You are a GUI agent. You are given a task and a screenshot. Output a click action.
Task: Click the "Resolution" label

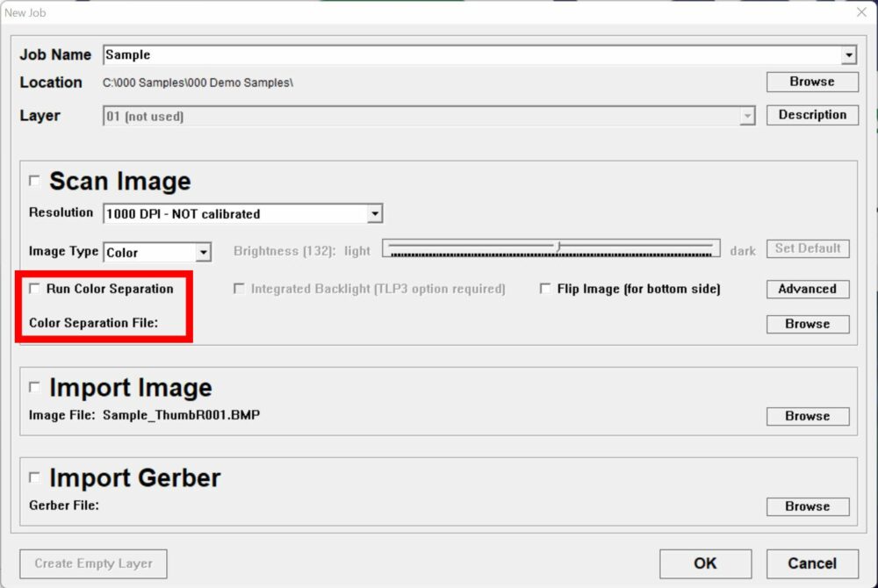pos(61,212)
